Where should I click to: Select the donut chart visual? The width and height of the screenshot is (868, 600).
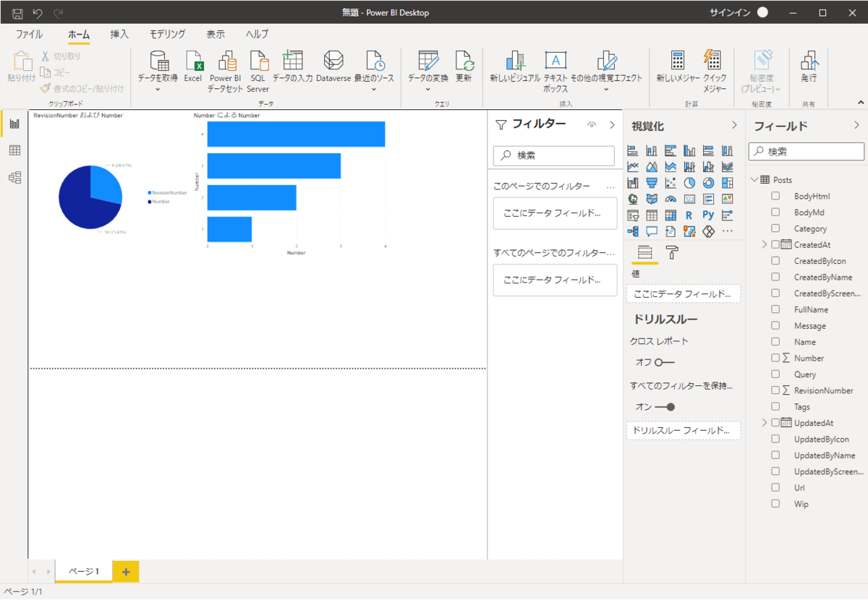point(708,183)
